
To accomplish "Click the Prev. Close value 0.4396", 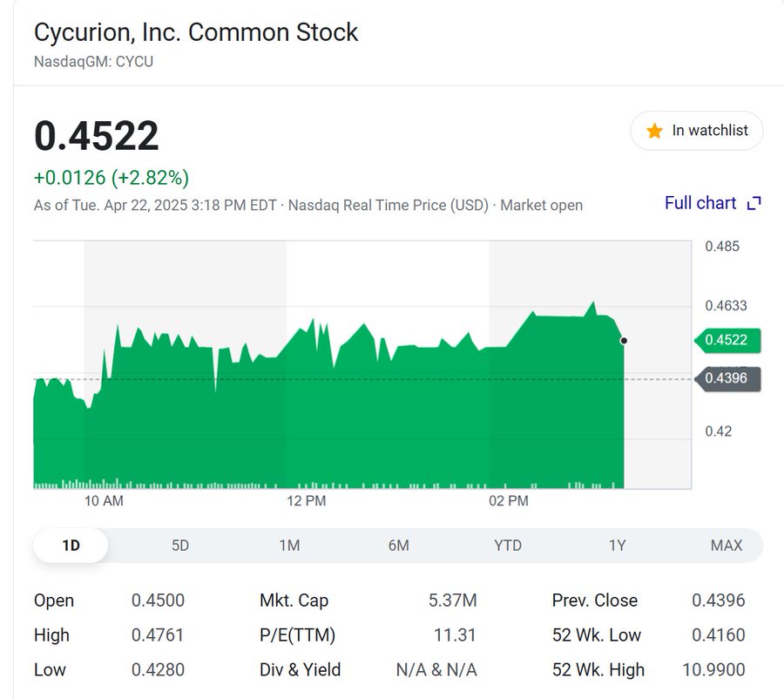I will click(719, 601).
